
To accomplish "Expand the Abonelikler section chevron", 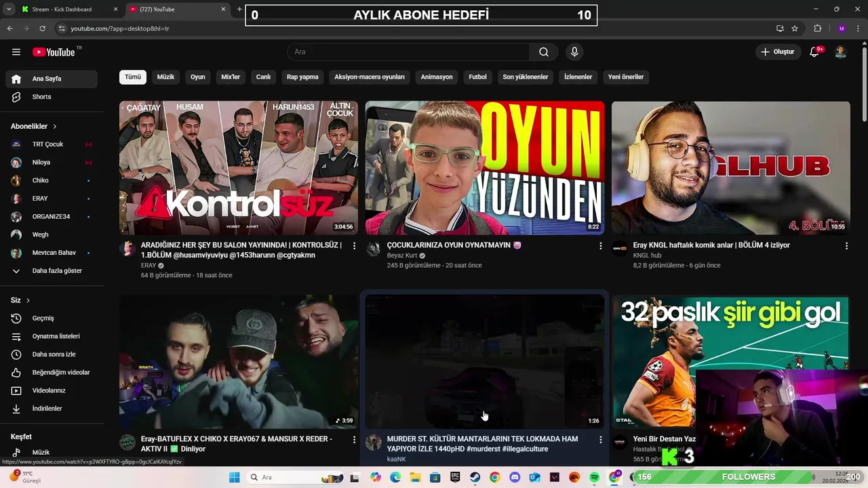I will pyautogui.click(x=55, y=127).
